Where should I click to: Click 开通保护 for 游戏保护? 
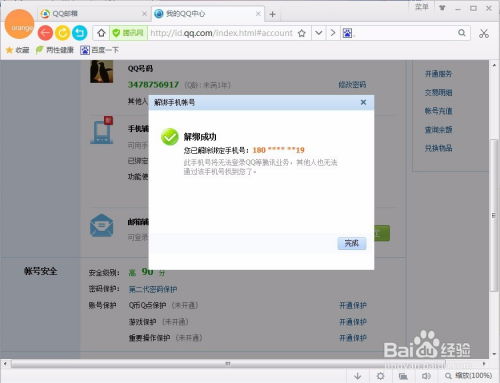pos(353,322)
